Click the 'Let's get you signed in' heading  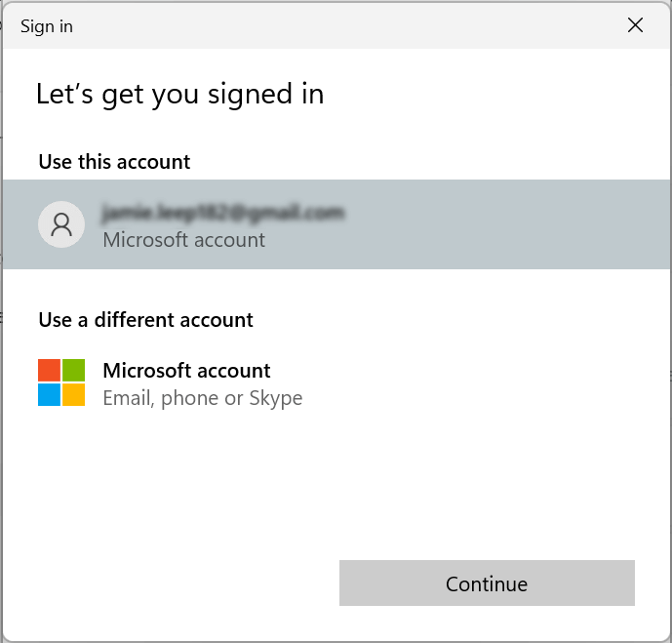click(x=179, y=94)
